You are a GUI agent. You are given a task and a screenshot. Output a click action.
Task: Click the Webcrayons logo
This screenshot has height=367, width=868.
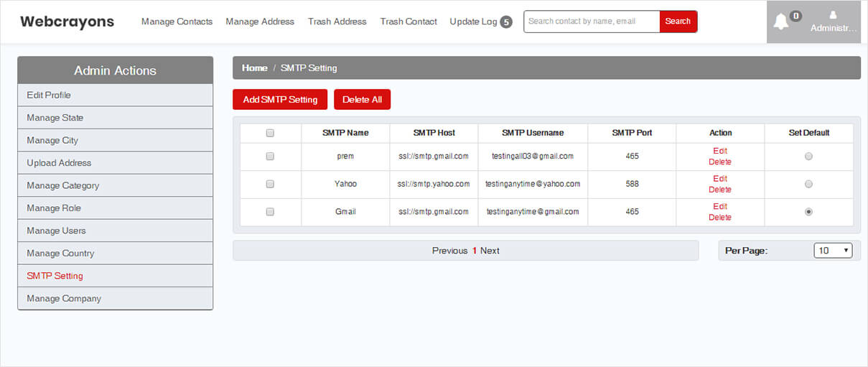coord(67,22)
